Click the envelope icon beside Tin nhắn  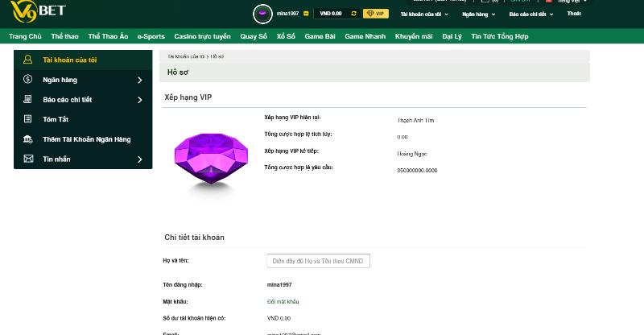(x=28, y=159)
